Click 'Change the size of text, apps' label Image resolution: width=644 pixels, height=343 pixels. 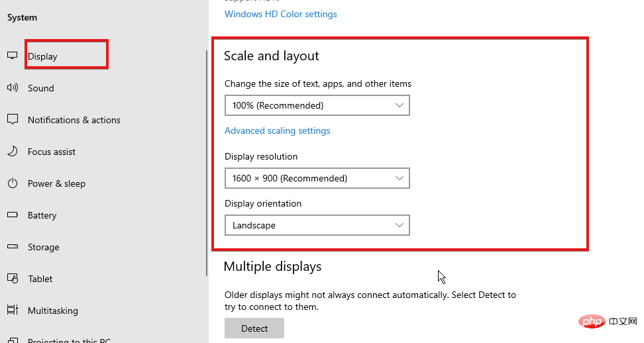pos(318,83)
